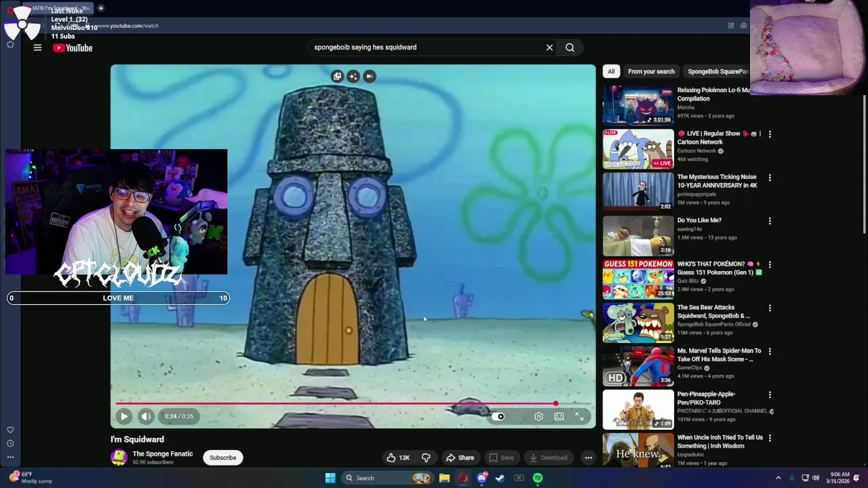
Task: Select the From your search chip
Action: point(651,71)
